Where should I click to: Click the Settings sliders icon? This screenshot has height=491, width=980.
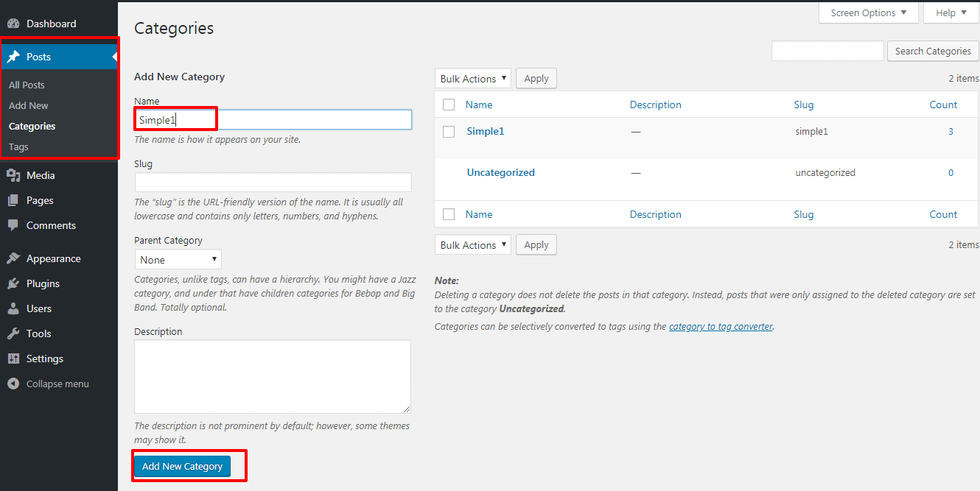click(13, 358)
